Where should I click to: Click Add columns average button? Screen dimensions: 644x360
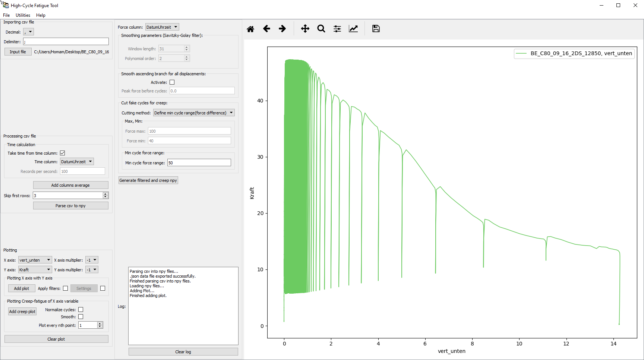[71, 185]
